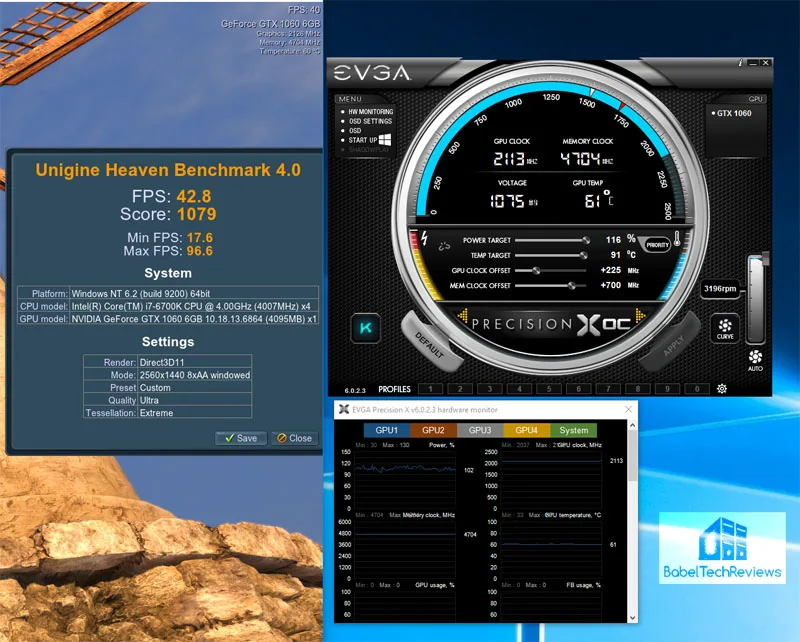This screenshot has width=800, height=642.
Task: Click the 3196rpm fan speed readout
Action: click(x=720, y=289)
